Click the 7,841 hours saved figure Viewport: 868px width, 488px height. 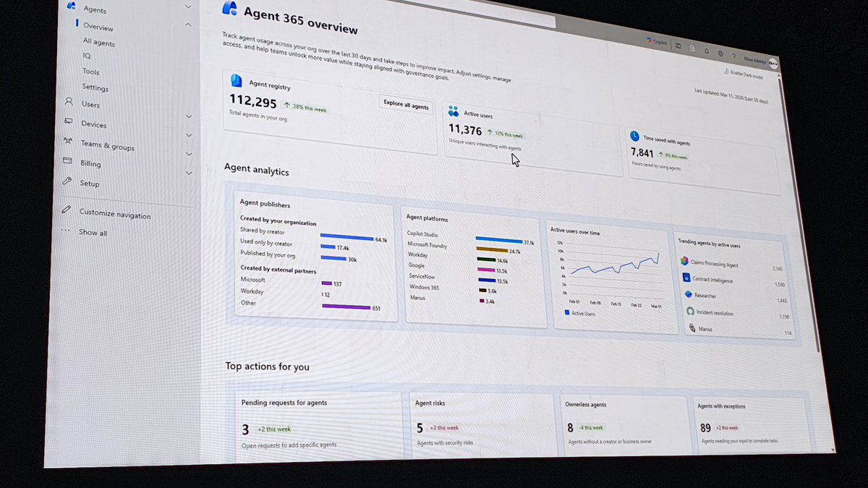tap(642, 153)
